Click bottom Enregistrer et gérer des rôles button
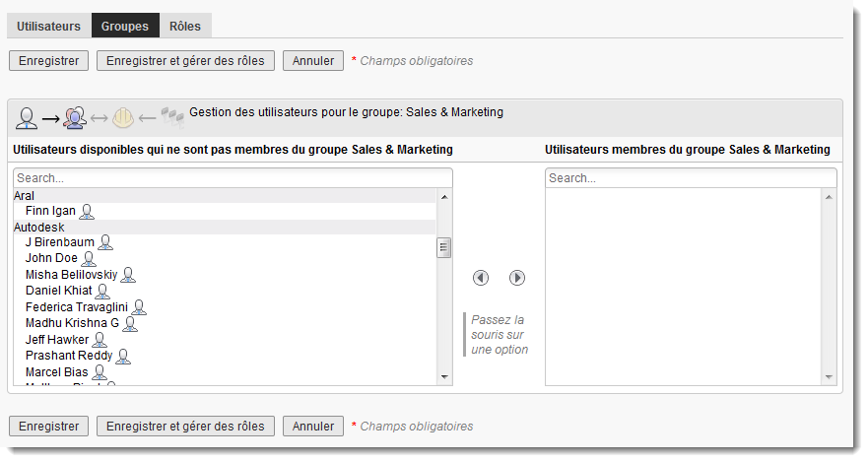The width and height of the screenshot is (868, 462). click(185, 427)
